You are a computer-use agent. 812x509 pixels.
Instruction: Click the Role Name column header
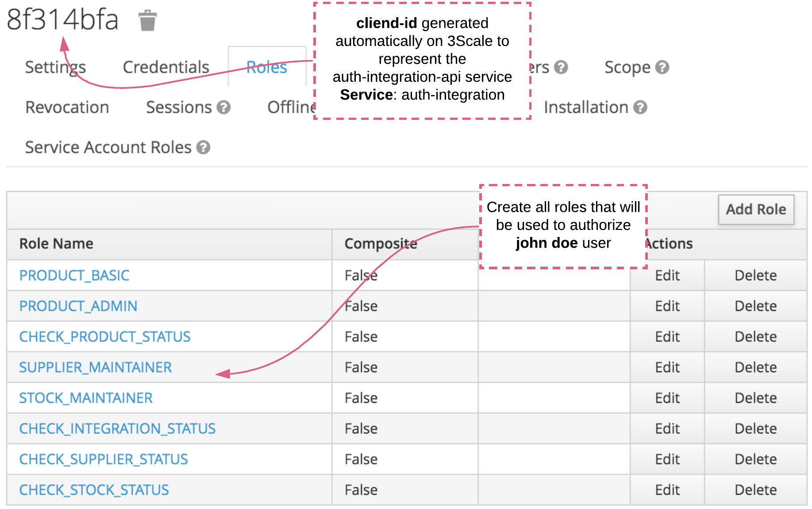click(x=56, y=244)
